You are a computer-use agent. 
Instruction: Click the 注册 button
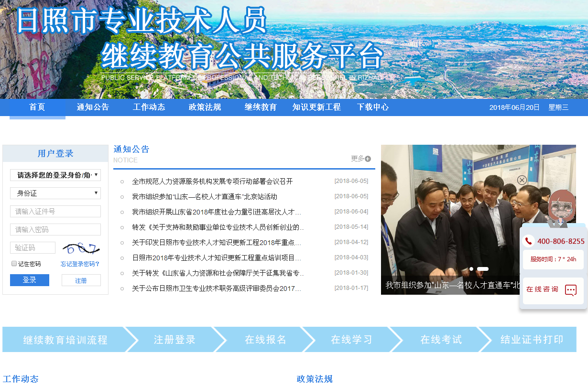(x=81, y=280)
